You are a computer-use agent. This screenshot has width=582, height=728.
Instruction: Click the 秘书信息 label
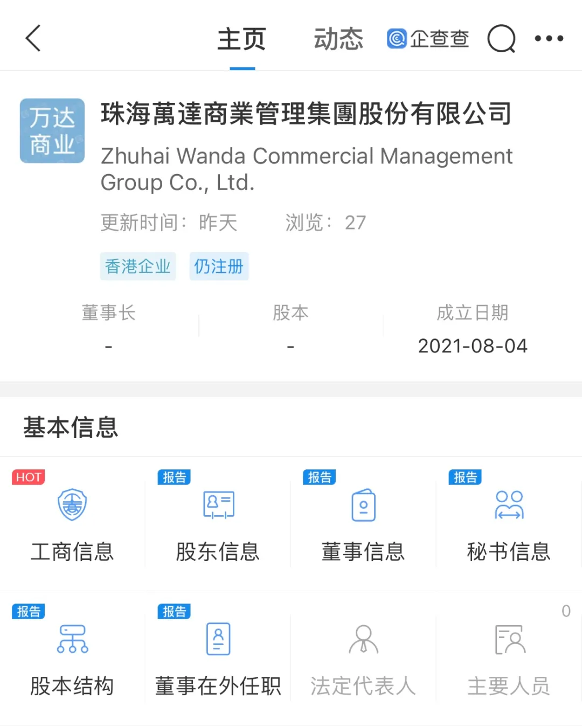tap(509, 552)
